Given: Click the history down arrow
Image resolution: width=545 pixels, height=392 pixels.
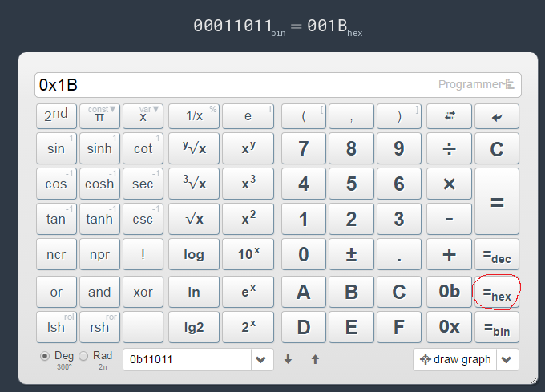Looking at the screenshot, I should 289,360.
